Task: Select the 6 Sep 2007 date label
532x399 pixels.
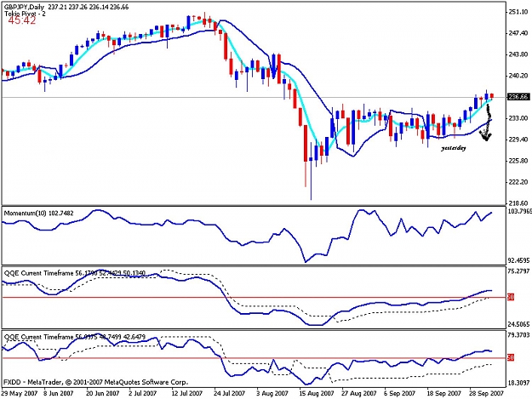Action: [x=400, y=393]
